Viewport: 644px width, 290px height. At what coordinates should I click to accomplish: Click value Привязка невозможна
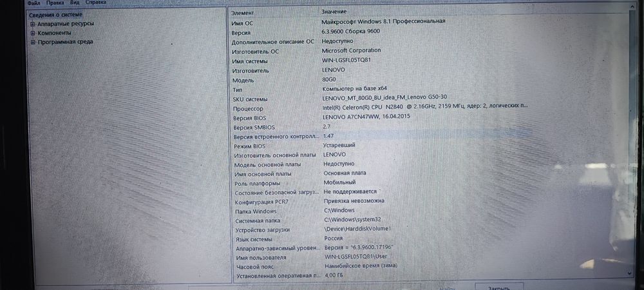354,201
